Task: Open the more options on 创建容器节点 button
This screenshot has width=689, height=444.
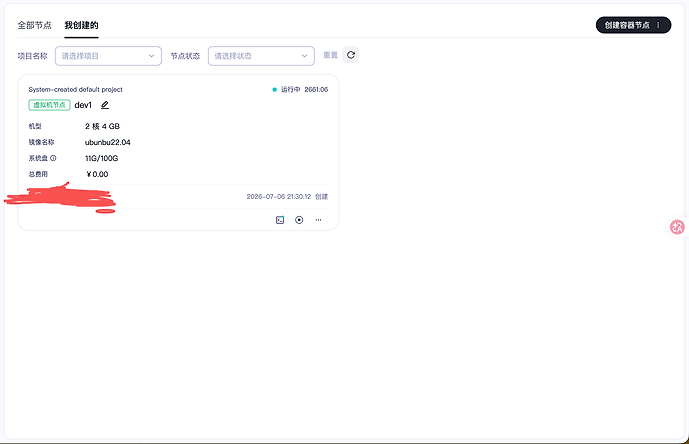Action: pos(658,25)
